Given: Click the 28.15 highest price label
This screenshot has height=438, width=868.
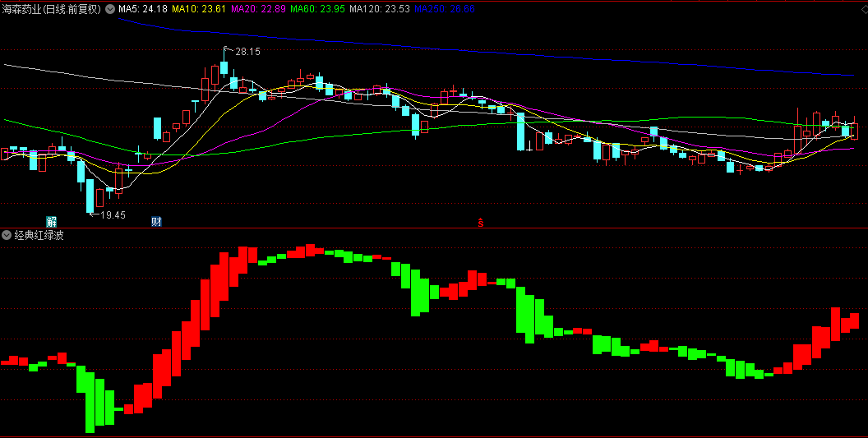Looking at the screenshot, I should coord(247,52).
